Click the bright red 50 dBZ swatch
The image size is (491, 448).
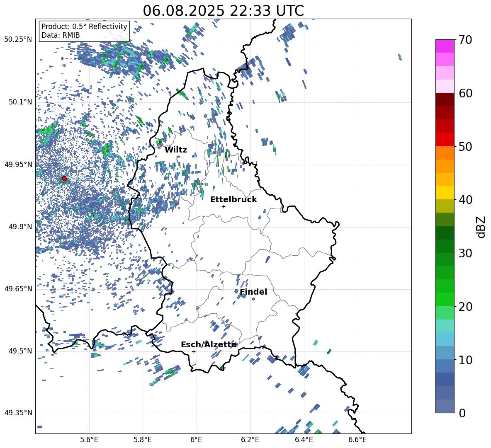[x=445, y=140]
